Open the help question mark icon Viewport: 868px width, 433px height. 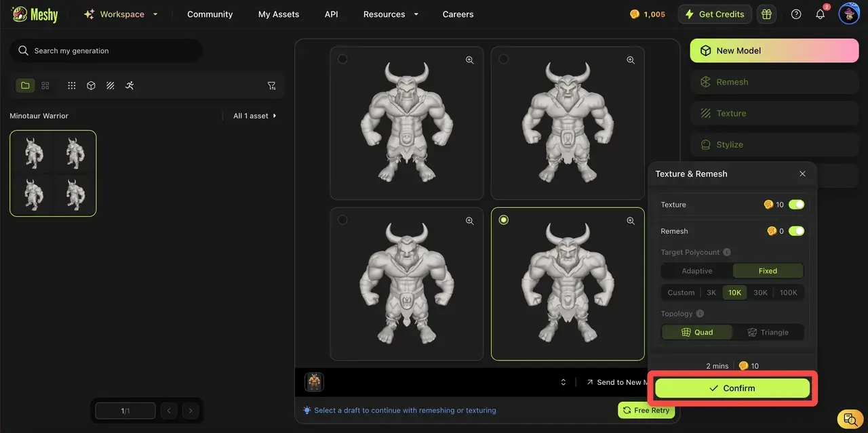click(x=796, y=14)
